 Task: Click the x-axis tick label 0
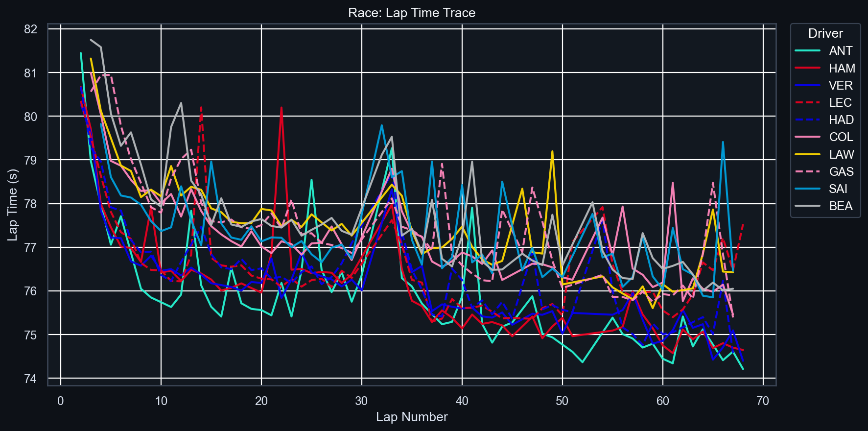click(x=61, y=401)
